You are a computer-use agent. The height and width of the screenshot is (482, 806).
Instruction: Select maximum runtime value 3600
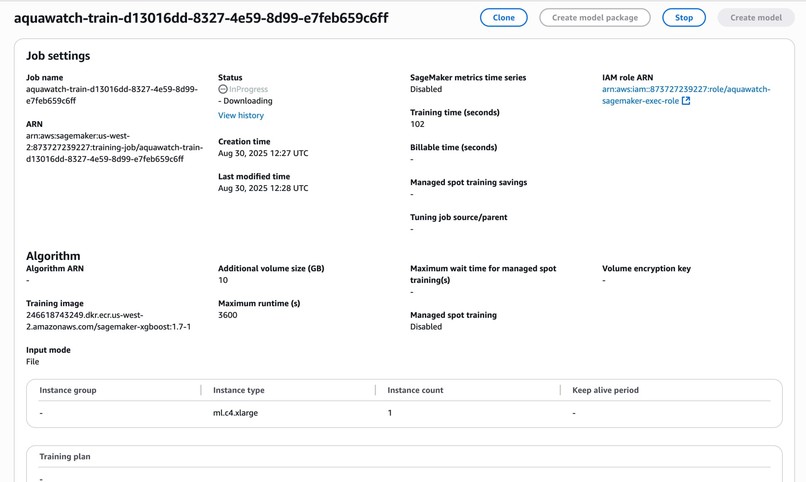227,315
